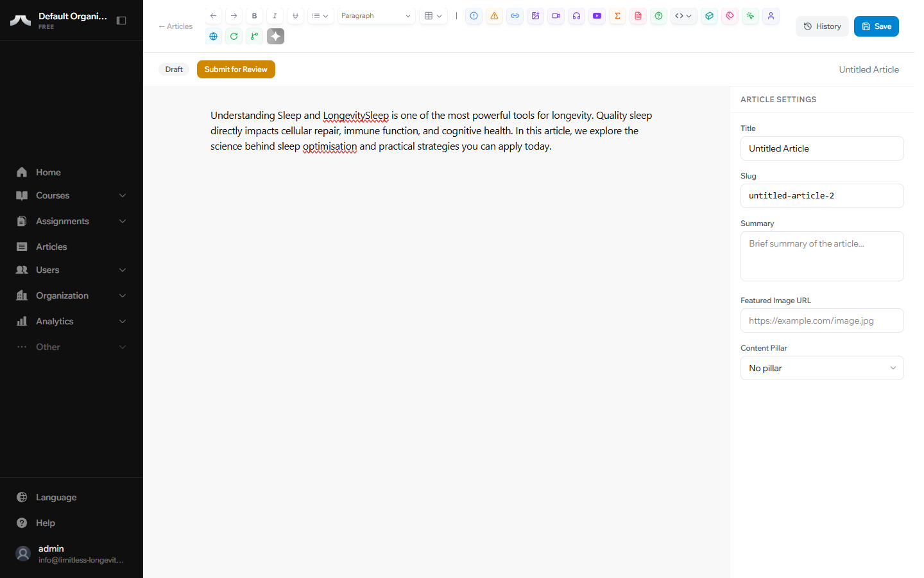
Task: Toggle bold formatting
Action: pyautogui.click(x=254, y=15)
